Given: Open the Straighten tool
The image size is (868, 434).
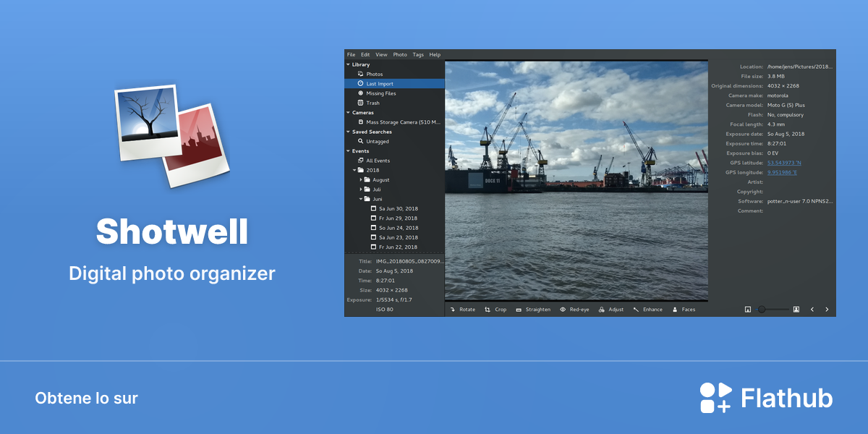Looking at the screenshot, I should point(533,310).
